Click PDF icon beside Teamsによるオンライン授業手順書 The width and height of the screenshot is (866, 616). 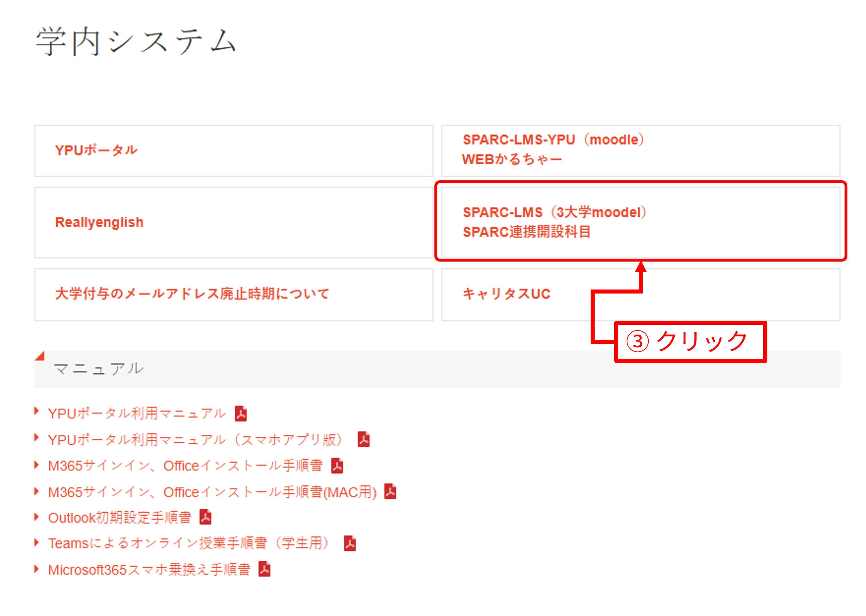pos(350,543)
